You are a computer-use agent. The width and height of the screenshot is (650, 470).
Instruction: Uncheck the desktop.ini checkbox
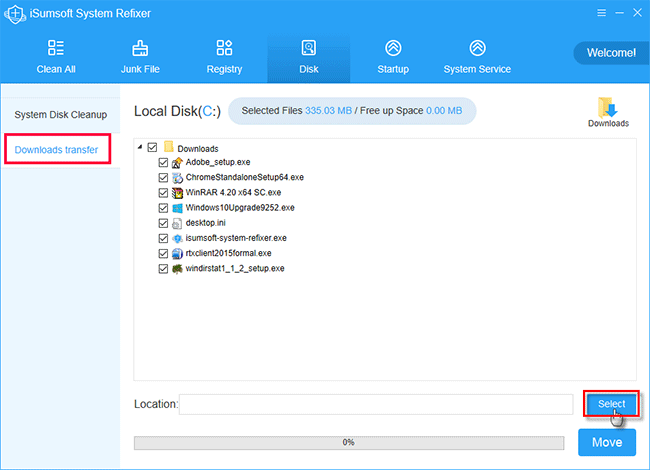click(x=163, y=223)
